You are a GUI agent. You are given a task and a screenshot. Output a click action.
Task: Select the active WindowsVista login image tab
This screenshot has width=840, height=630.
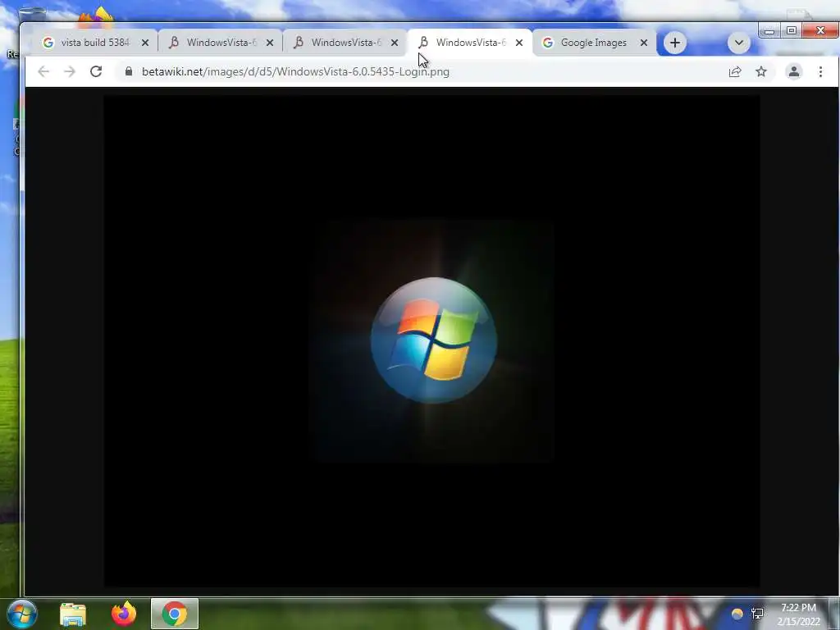470,43
